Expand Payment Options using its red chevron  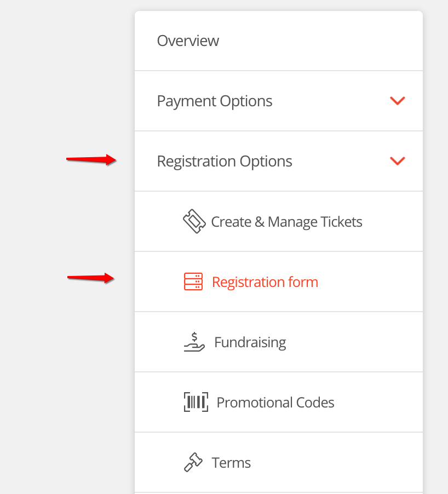[x=397, y=101]
